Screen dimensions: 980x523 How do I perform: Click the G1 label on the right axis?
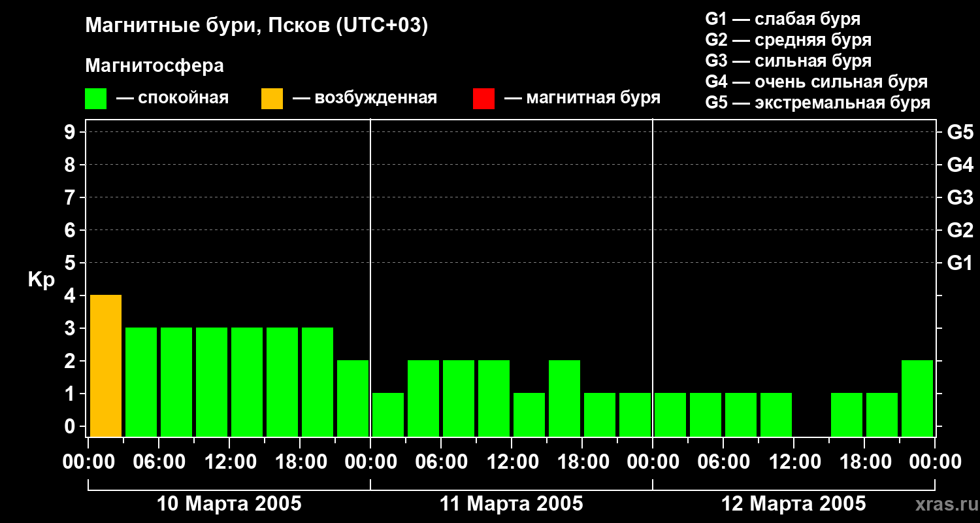coord(960,263)
